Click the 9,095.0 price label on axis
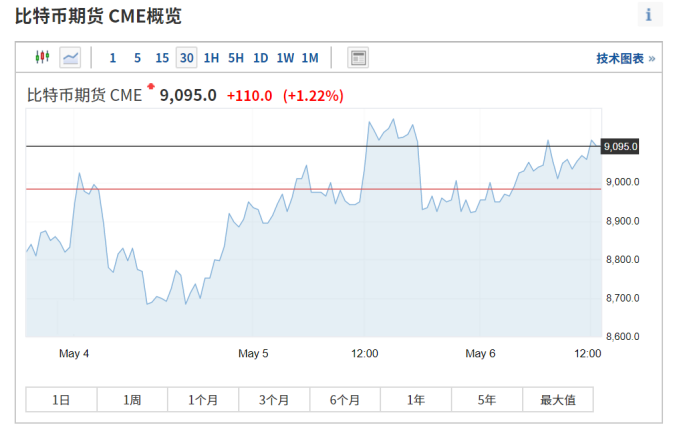 pos(620,147)
